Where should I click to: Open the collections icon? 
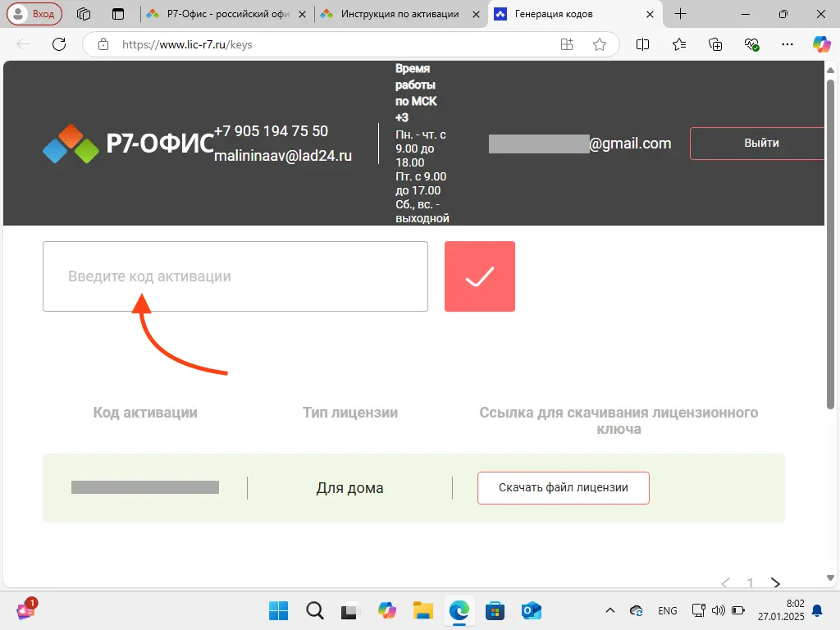coord(715,44)
